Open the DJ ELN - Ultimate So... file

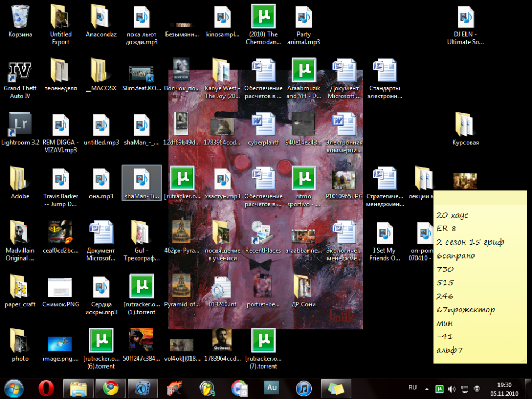tap(465, 24)
